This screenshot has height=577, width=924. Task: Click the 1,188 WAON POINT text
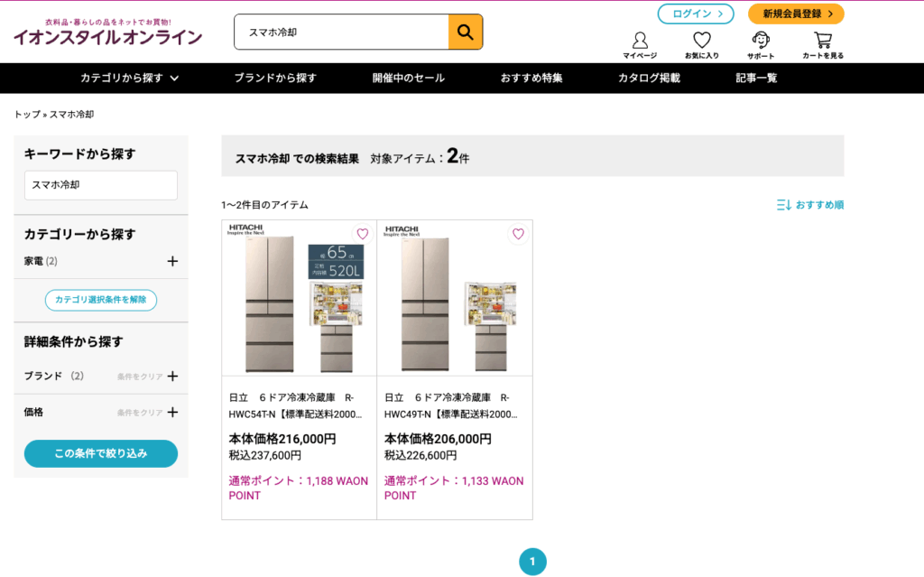click(x=298, y=488)
